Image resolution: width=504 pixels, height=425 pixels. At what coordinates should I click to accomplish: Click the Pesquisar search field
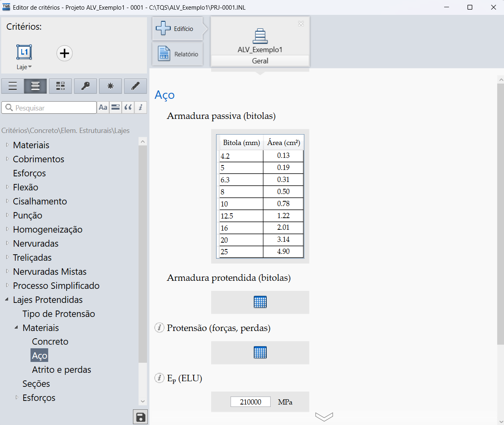pos(49,108)
